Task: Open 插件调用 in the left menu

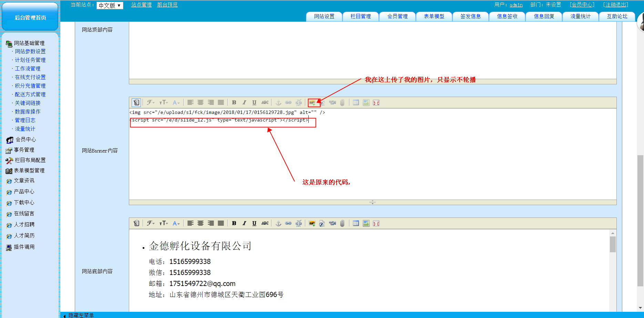Action: (x=24, y=247)
